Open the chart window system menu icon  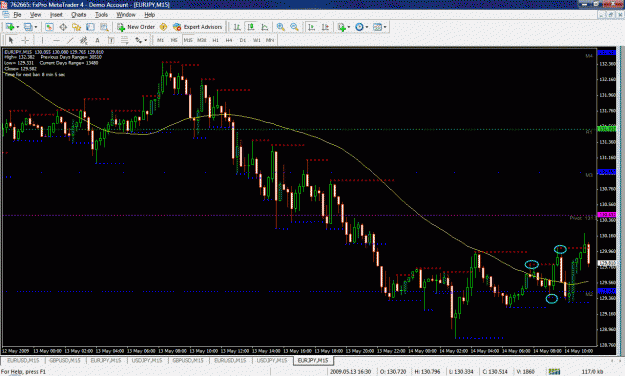6,15
